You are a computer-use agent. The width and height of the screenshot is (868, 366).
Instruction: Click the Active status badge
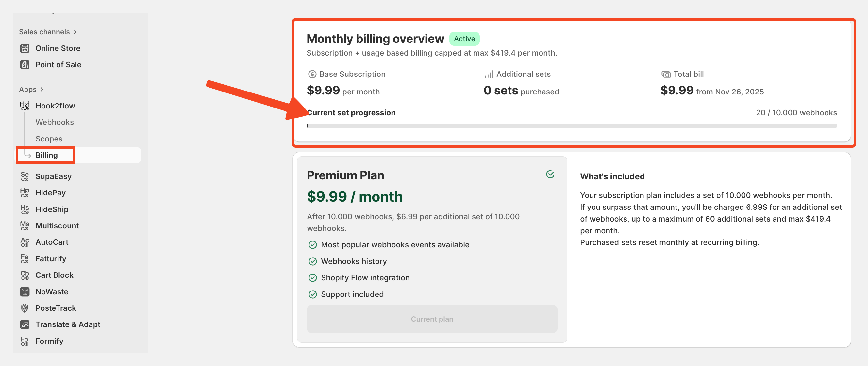[464, 39]
